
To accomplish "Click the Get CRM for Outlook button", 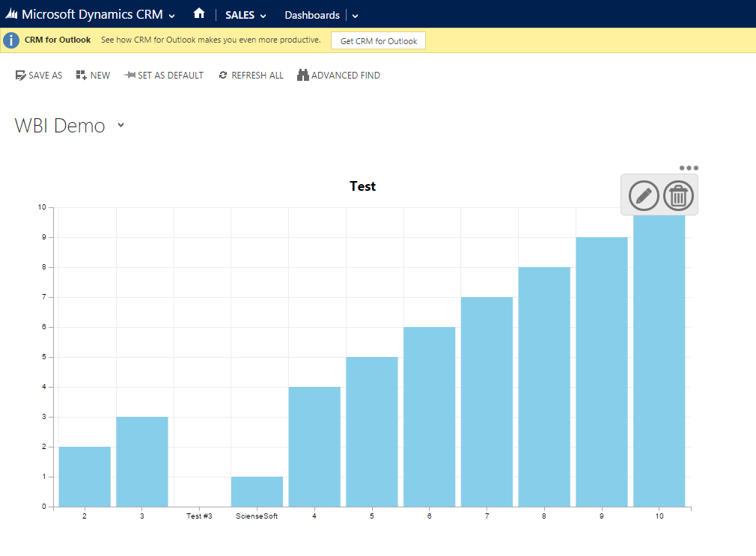I will [x=378, y=40].
